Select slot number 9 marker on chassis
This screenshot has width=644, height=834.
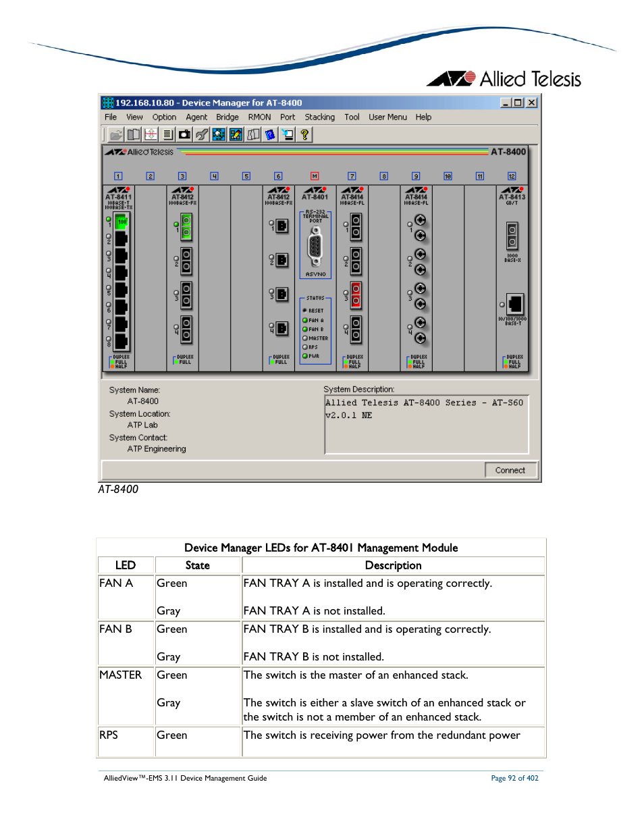point(416,176)
